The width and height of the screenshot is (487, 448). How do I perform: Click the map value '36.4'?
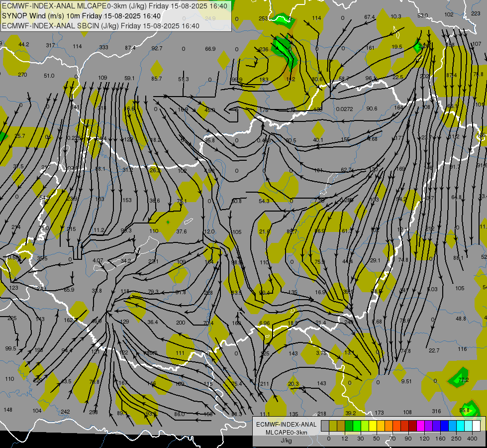(x=153, y=322)
